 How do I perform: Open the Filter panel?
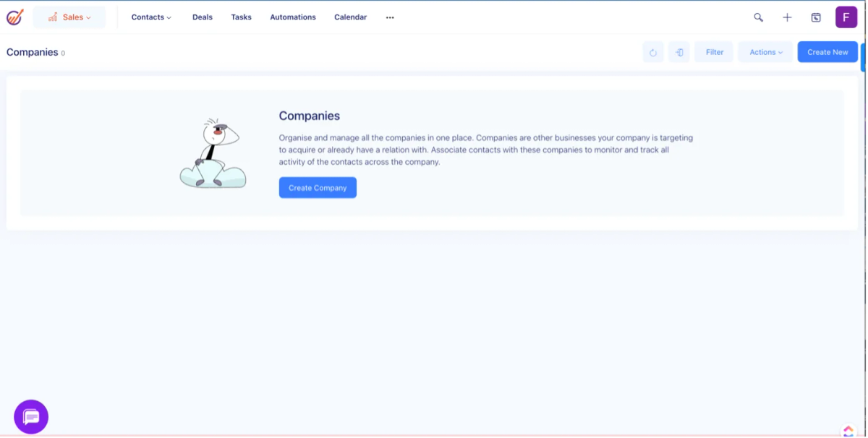[x=715, y=52]
